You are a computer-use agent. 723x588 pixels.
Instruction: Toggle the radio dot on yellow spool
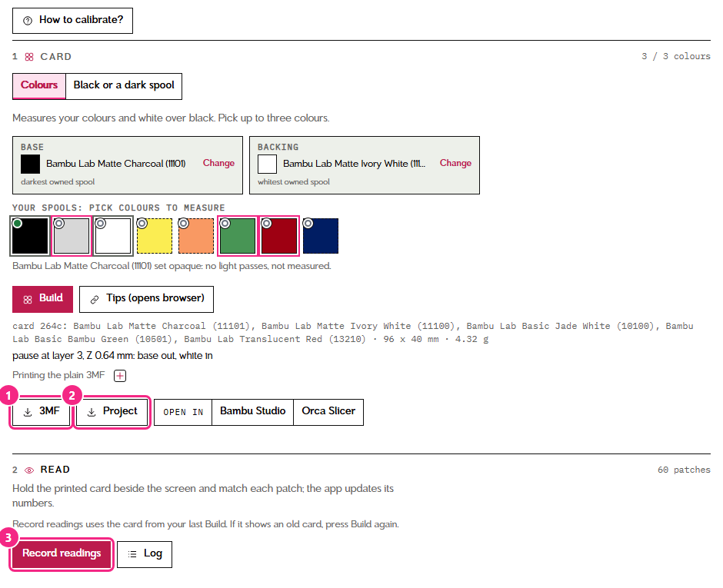(142, 224)
